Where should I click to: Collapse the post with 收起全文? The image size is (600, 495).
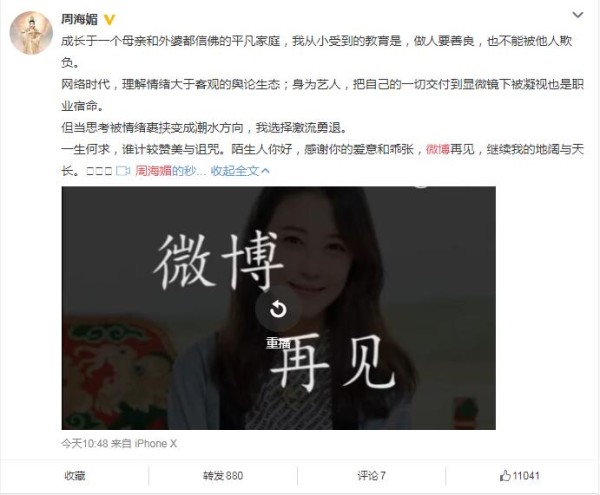[235, 171]
